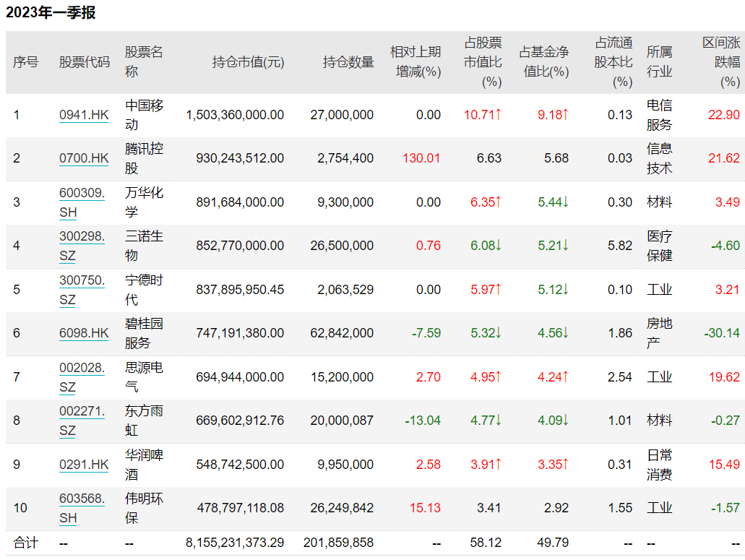Click the up arrow beside 3.35 for 华润啤酒
Image resolution: width=745 pixels, height=560 pixels.
pos(566,464)
